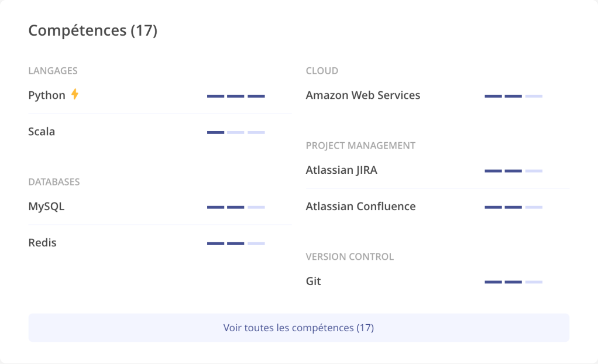The image size is (598, 364).
Task: Open the Atlassian Confluence skill
Action: 360,207
